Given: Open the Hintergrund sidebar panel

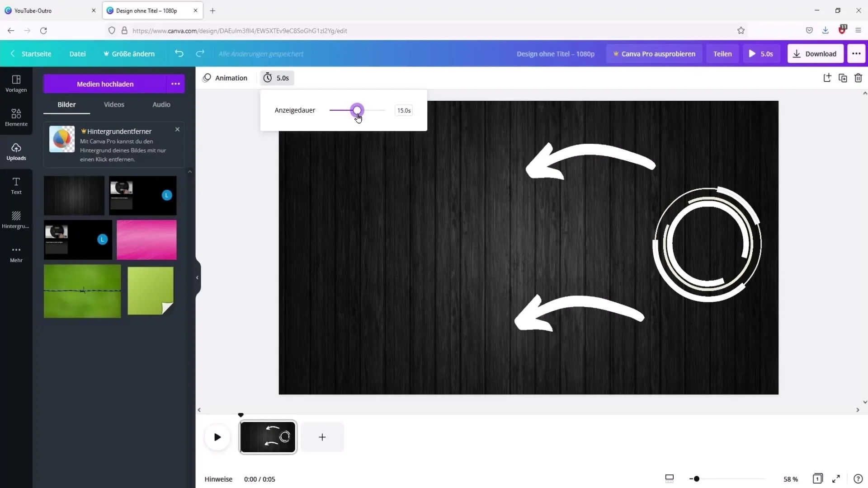Looking at the screenshot, I should pos(16,220).
